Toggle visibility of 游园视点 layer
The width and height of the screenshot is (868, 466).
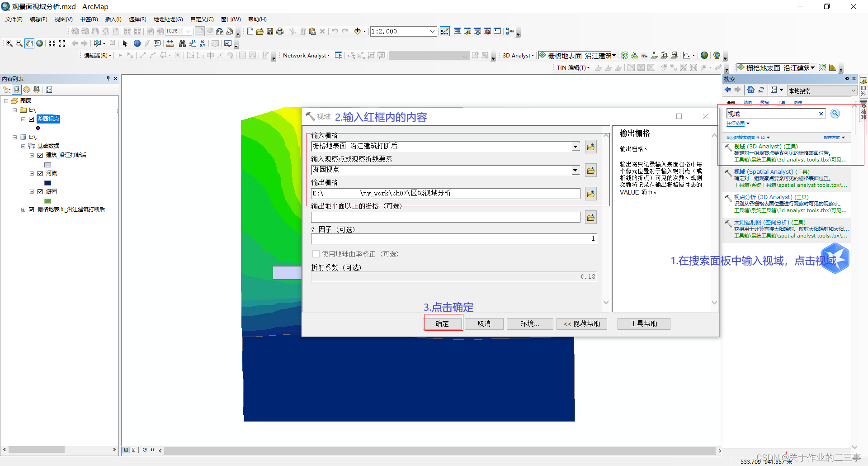tap(32, 119)
